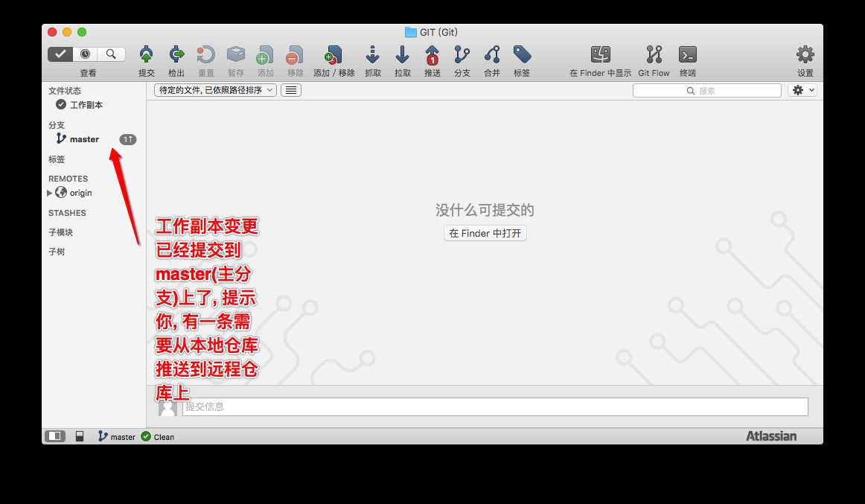Click the 分支 sidebar section header
This screenshot has width=865, height=504.
click(57, 124)
